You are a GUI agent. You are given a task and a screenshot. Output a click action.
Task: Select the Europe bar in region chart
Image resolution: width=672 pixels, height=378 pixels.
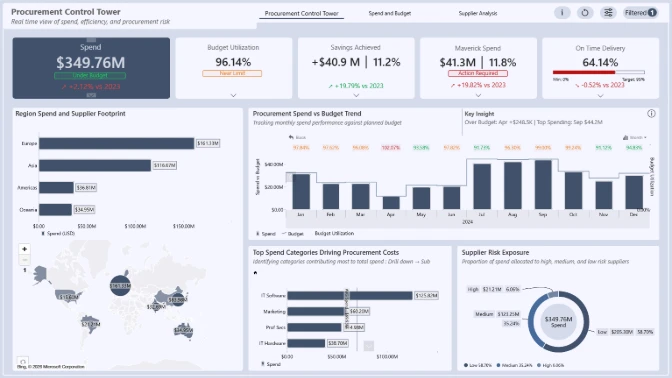pos(117,143)
